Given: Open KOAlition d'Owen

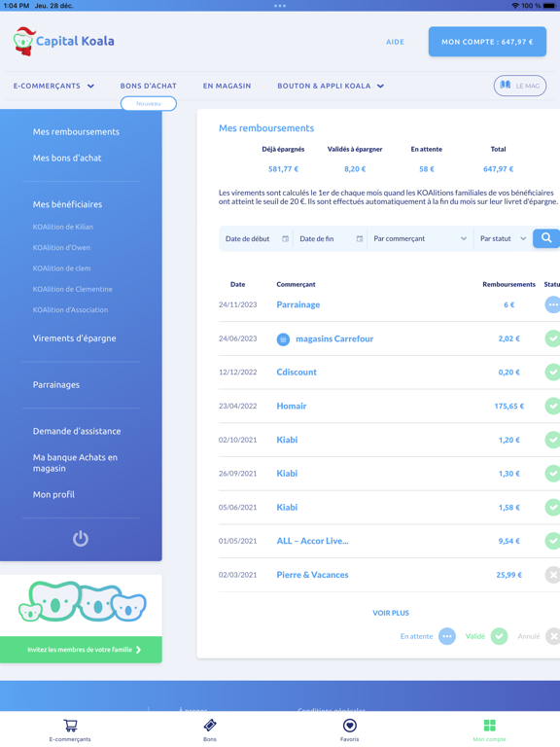Looking at the screenshot, I should coord(61,248).
